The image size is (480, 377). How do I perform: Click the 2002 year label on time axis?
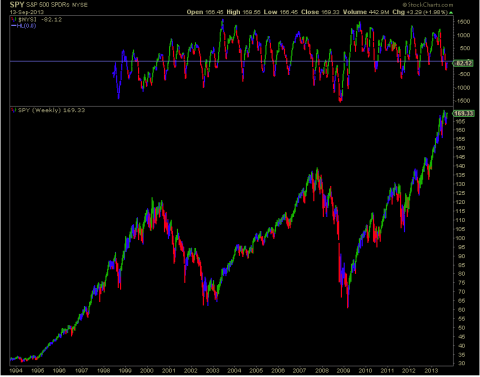tap(191, 371)
